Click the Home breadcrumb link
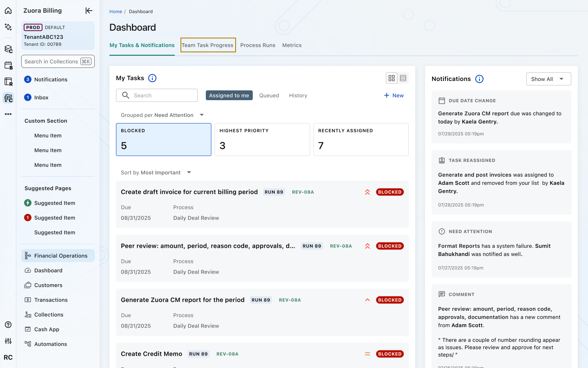This screenshot has height=368, width=588. point(116,11)
